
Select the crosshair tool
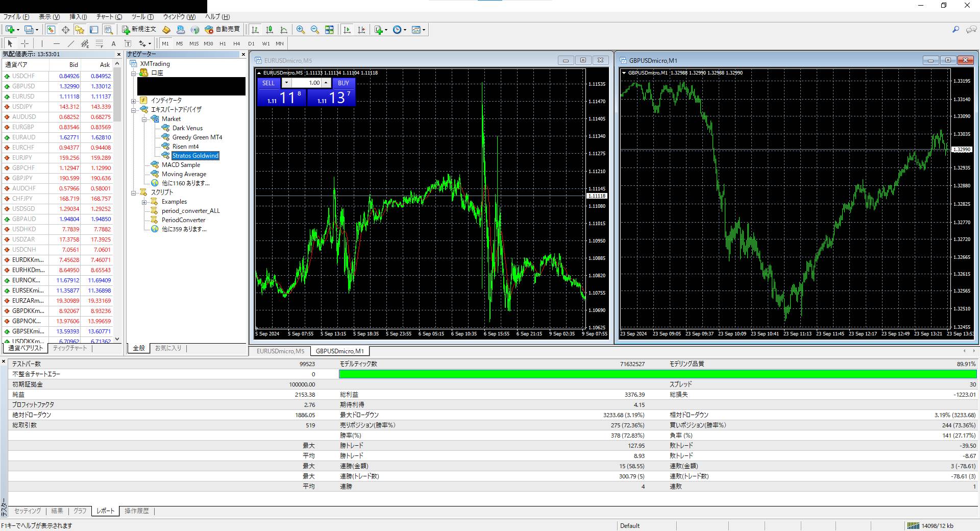coord(24,43)
